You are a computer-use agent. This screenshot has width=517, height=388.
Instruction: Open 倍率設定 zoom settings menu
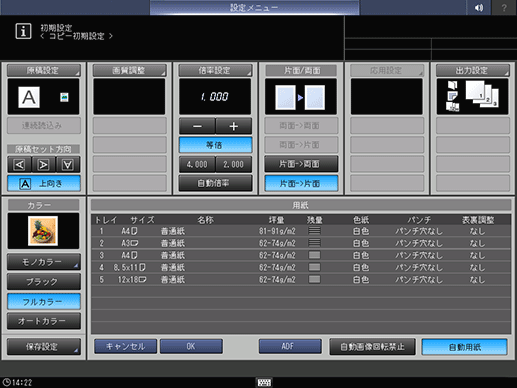point(215,70)
